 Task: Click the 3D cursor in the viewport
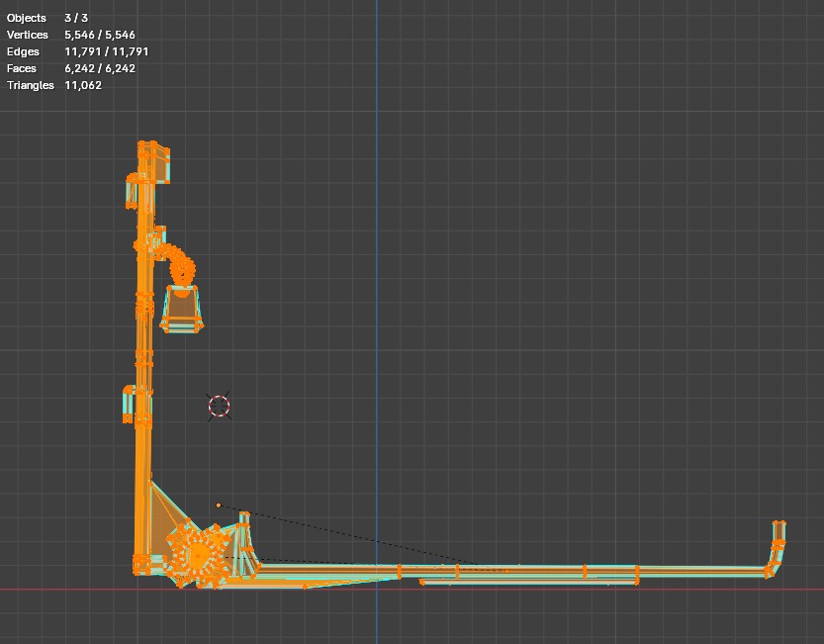point(220,407)
